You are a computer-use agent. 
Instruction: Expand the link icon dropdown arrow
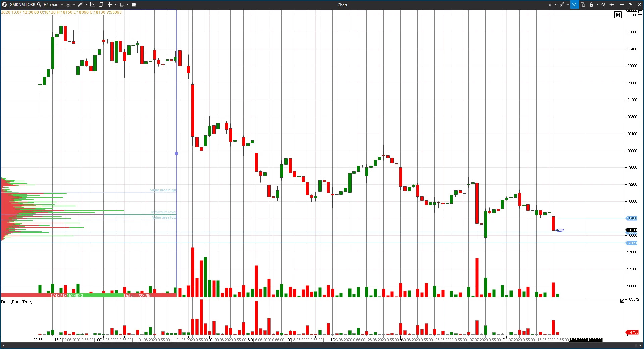(x=568, y=5)
